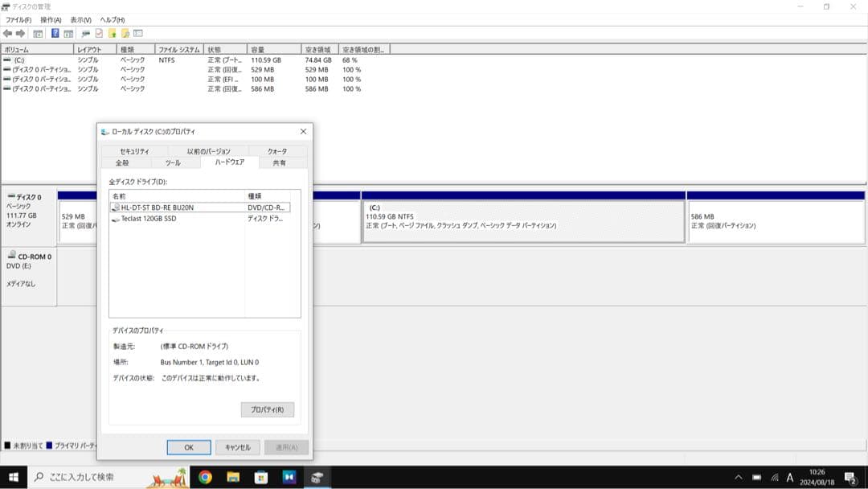868x489 pixels.
Task: Open the Windows Start menu
Action: 14,477
